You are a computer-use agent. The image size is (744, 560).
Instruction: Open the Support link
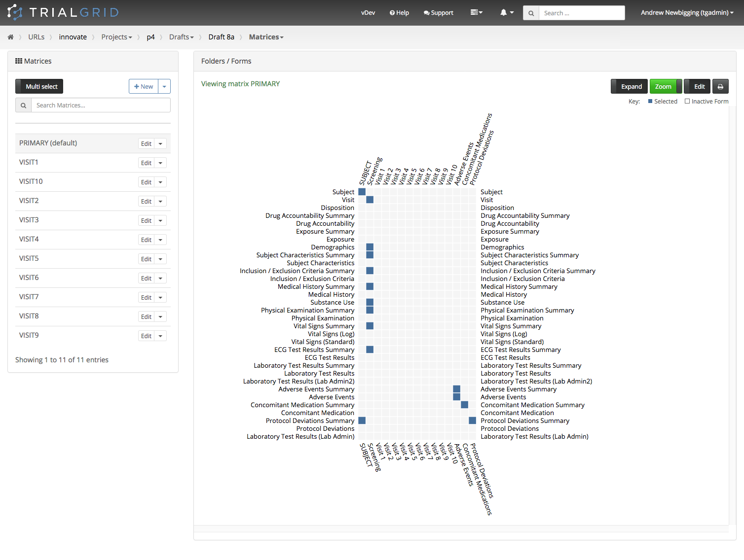(438, 13)
